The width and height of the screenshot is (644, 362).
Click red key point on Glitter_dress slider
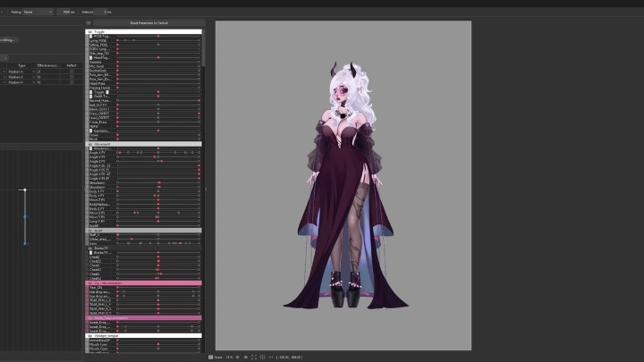[131, 239]
